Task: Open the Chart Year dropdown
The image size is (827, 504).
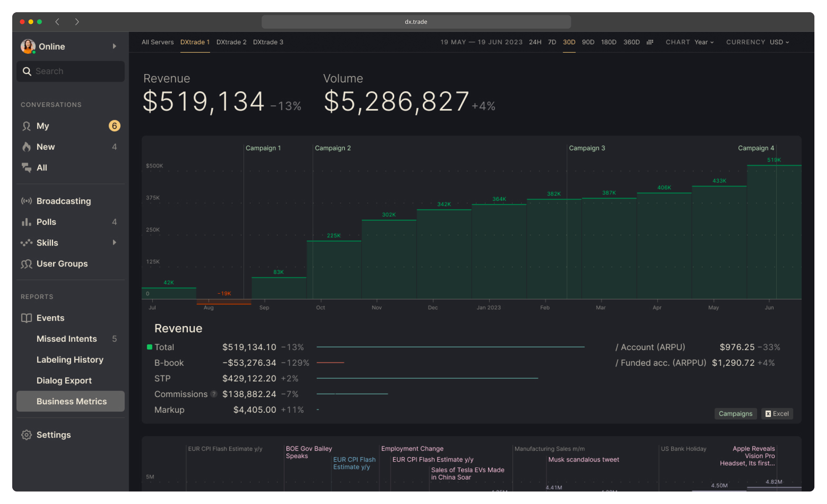Action: (704, 42)
